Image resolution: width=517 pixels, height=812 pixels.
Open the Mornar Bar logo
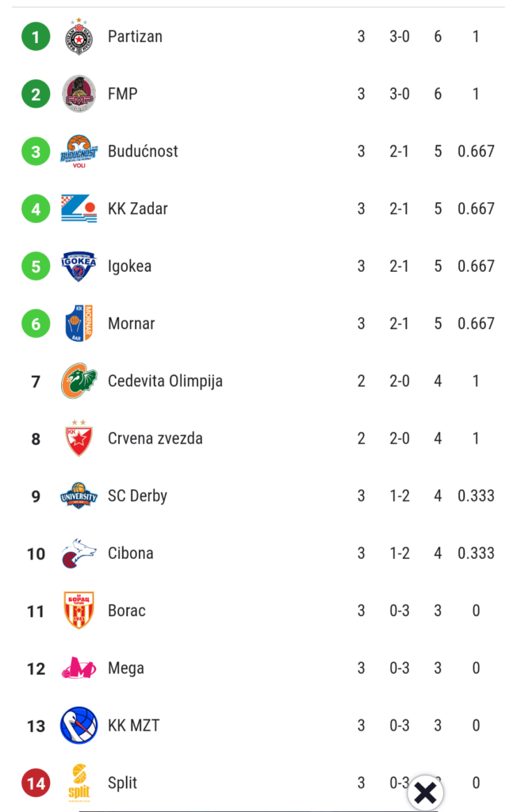tap(79, 324)
